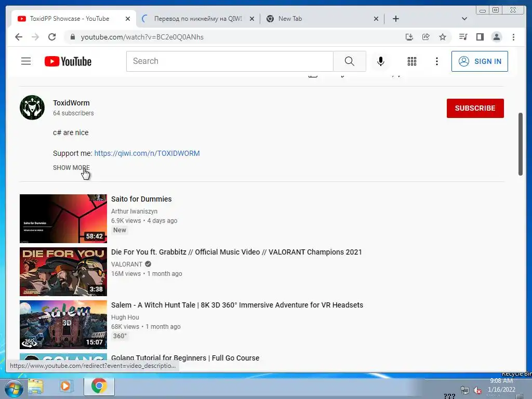
Task: Click the muted volume tray icon
Action: [x=477, y=390]
